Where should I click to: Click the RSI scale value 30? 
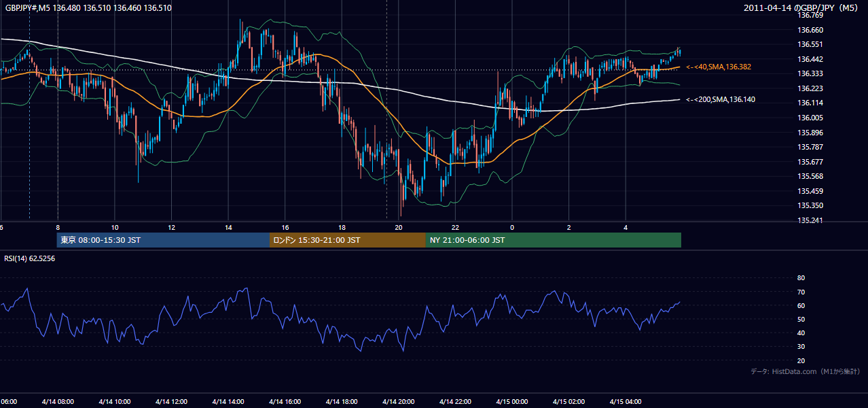[801, 346]
